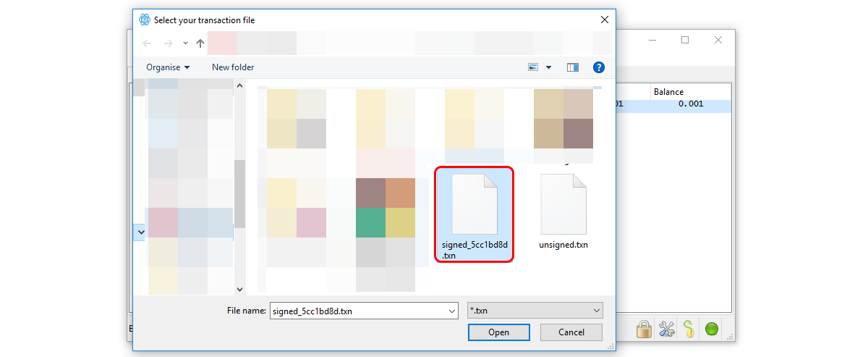Select the unsigned.txn file

(563, 212)
